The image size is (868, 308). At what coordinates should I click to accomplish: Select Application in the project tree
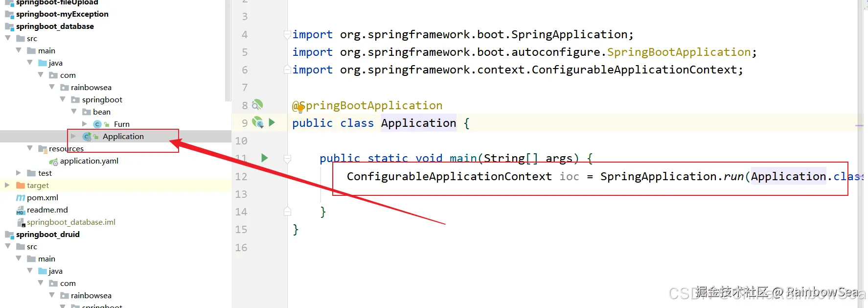click(123, 137)
